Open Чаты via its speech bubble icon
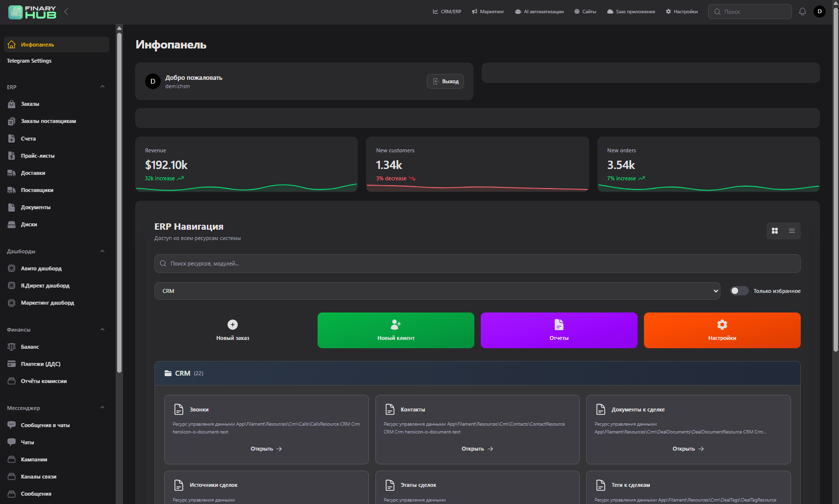839x504 pixels. (x=12, y=442)
